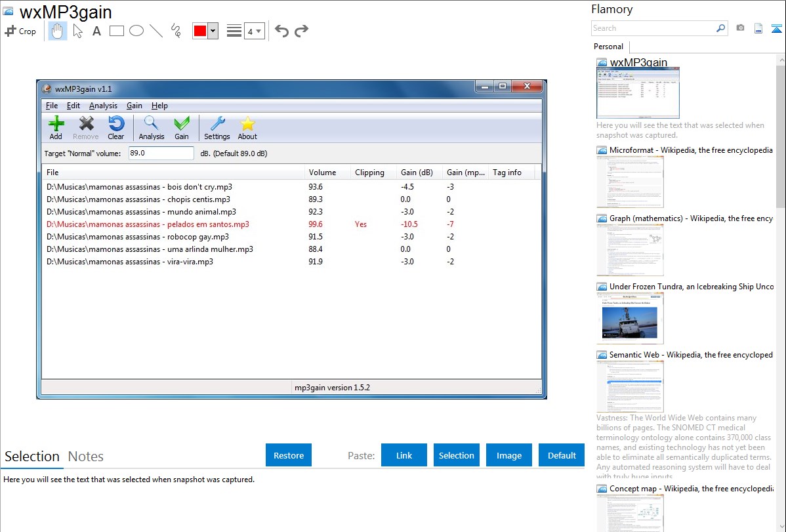The image size is (786, 532).
Task: Switch to the Selection tab at bottom left
Action: tap(32, 457)
